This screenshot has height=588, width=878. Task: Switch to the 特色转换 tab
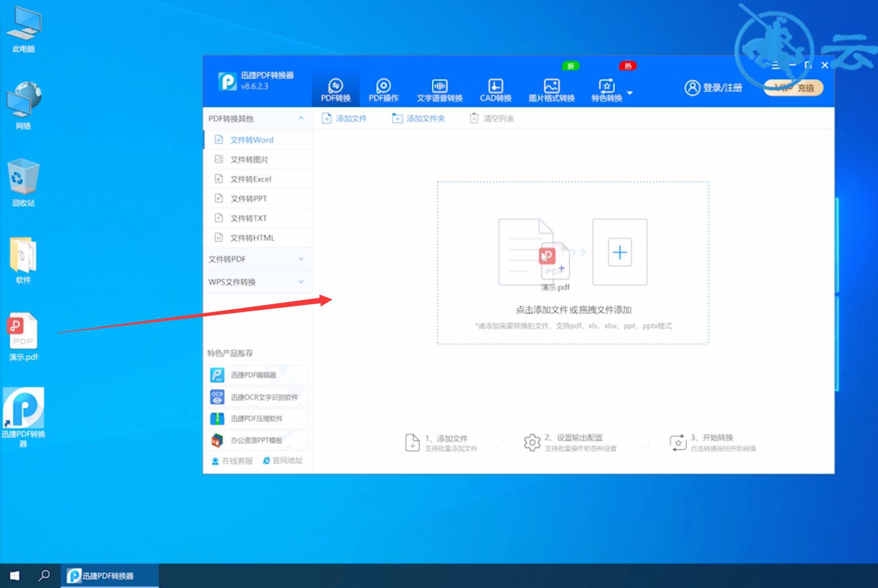coord(606,90)
